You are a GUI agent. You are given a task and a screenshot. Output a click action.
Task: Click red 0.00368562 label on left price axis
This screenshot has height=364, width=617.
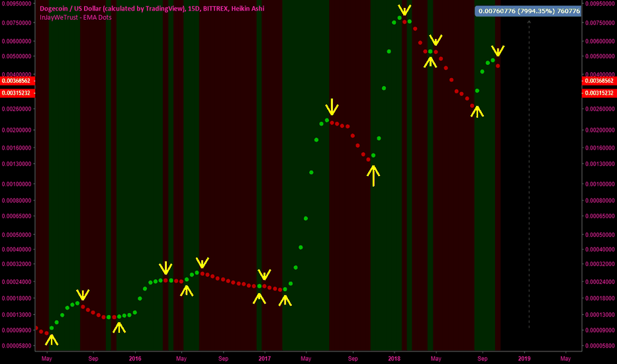coord(17,81)
